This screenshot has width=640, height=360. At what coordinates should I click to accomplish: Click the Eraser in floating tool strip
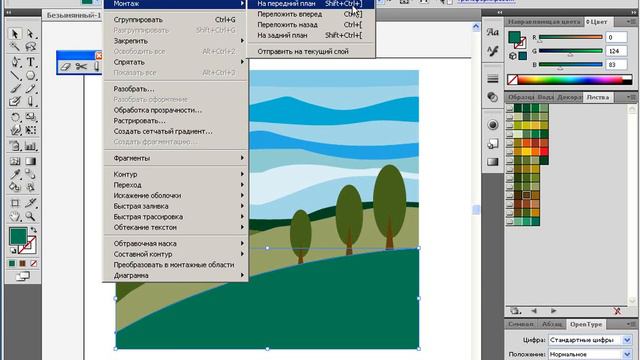(x=66, y=67)
